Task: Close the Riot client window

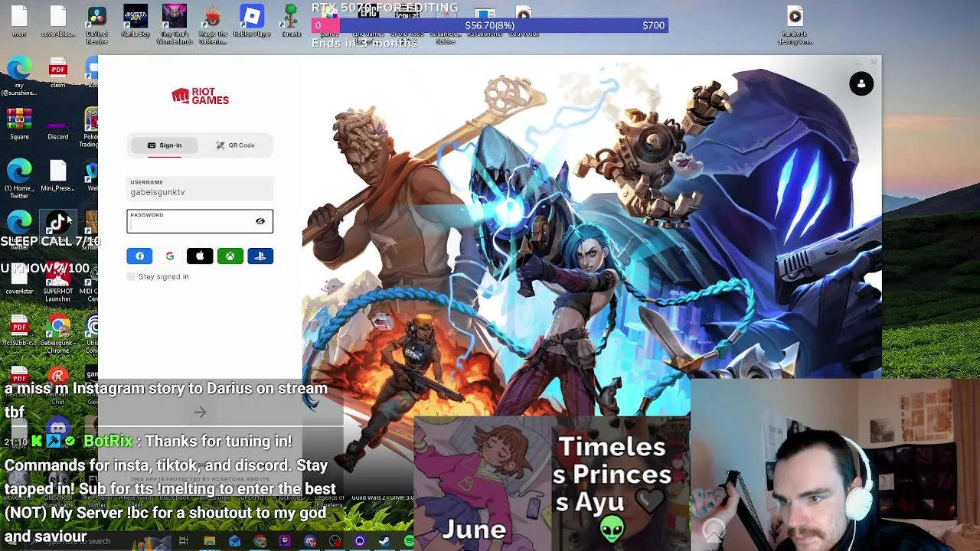Action: coord(874,62)
